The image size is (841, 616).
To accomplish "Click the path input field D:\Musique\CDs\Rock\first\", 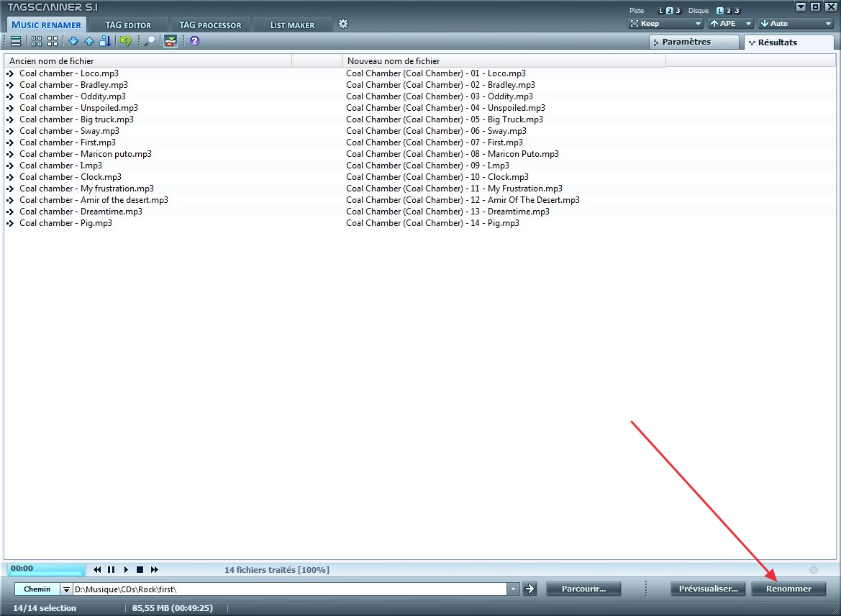I will [x=290, y=589].
